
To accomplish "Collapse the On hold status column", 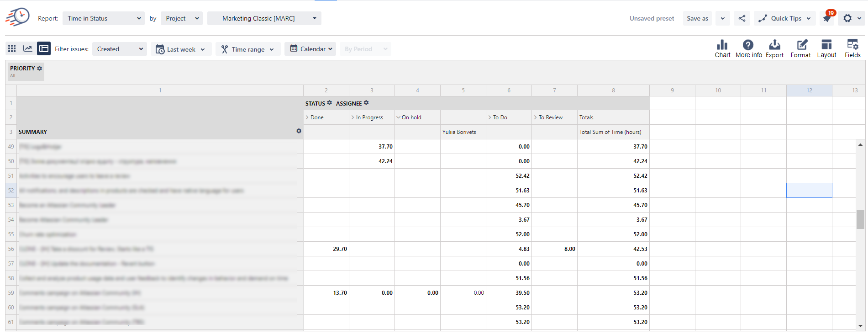I will pyautogui.click(x=399, y=117).
